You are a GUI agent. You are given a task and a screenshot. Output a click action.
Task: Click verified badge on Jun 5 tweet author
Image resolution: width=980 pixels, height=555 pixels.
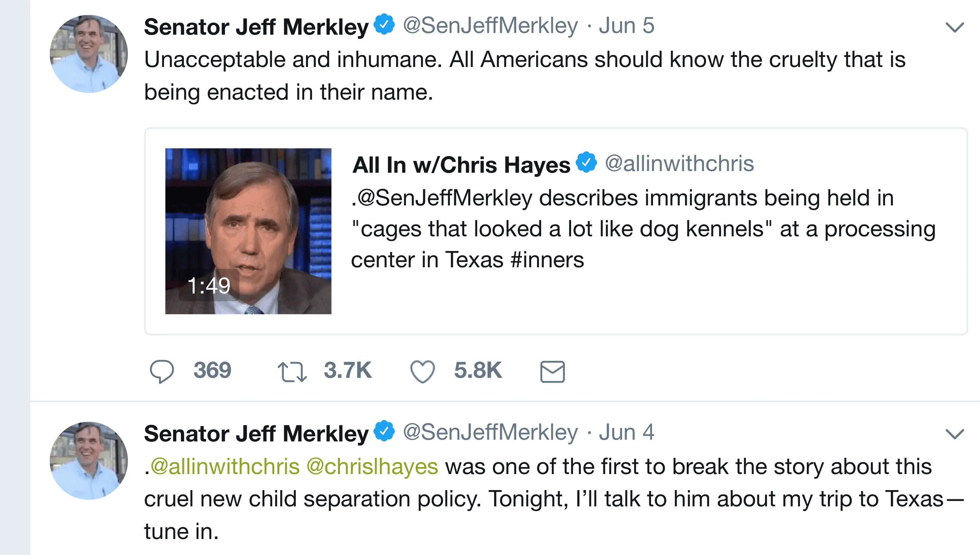coord(384,25)
